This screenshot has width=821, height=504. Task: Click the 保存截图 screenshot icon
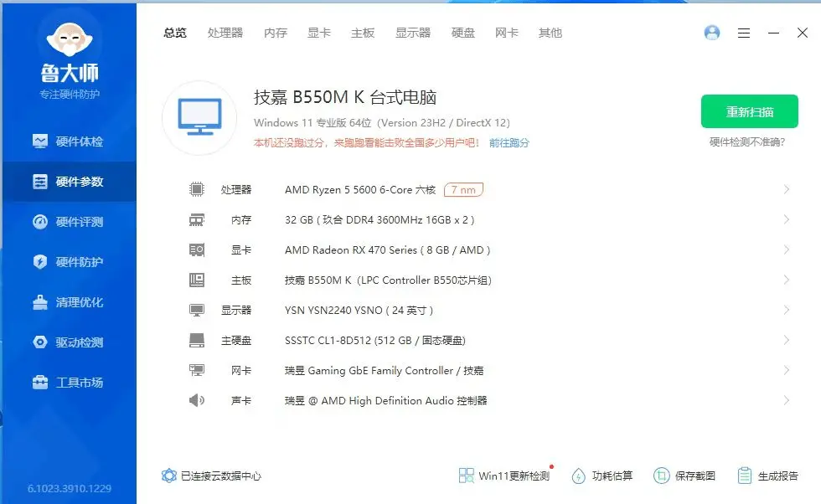(x=661, y=476)
